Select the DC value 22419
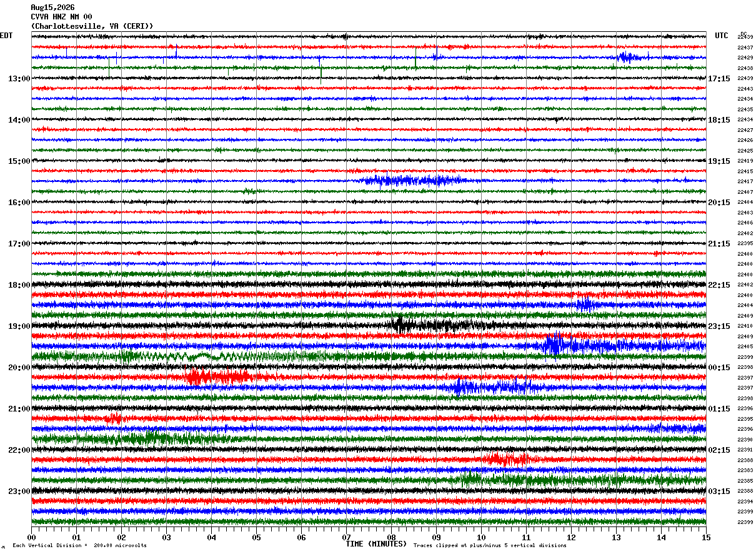756x554 pixels. [745, 161]
